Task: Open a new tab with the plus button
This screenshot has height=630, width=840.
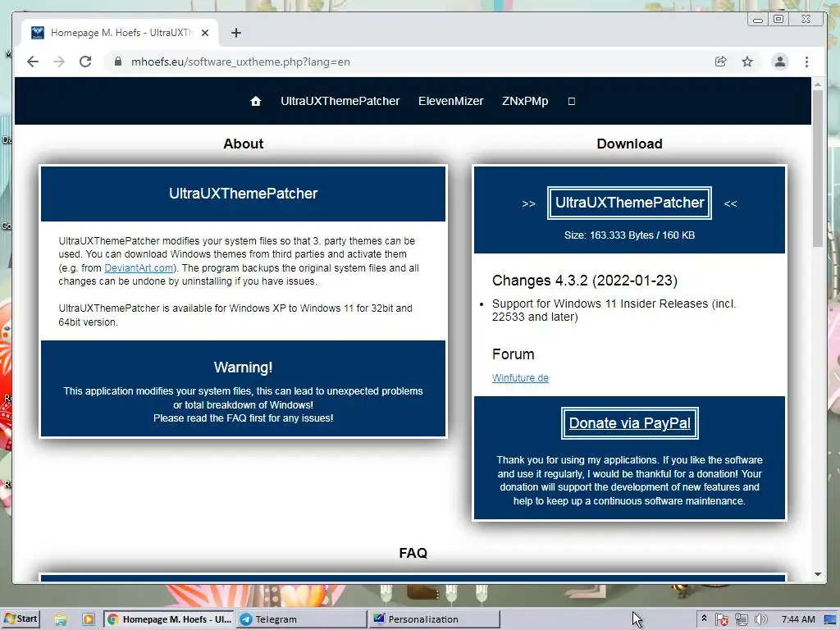Action: pos(235,33)
